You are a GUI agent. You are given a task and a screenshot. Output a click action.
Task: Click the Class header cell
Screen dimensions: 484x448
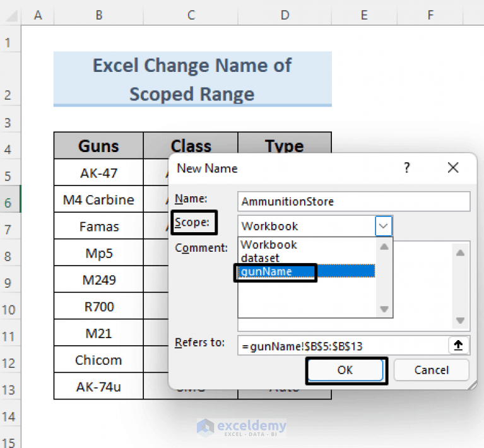tap(191, 146)
